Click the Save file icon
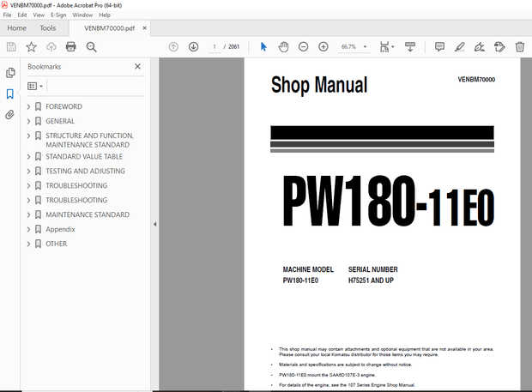This screenshot has height=392, width=532. [11, 47]
